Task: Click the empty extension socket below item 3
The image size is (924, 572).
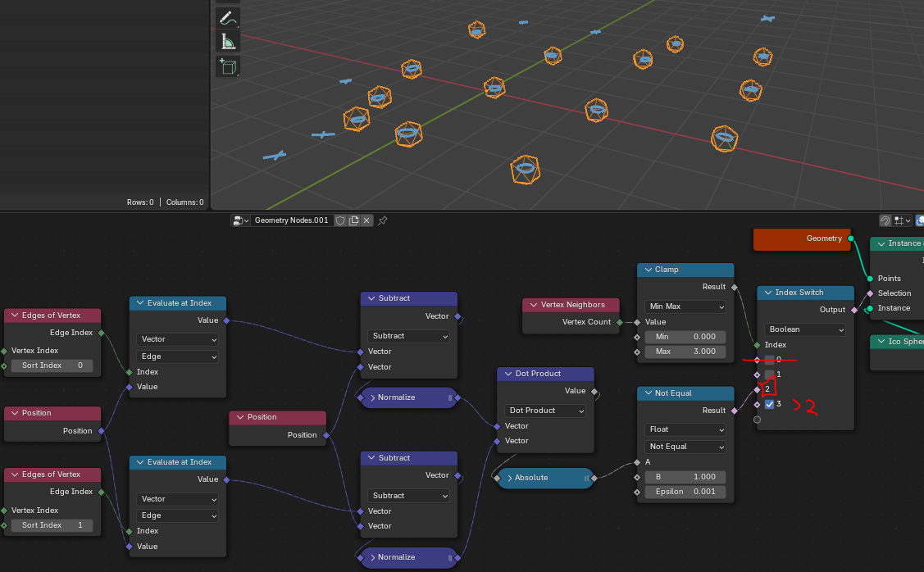Action: [758, 420]
